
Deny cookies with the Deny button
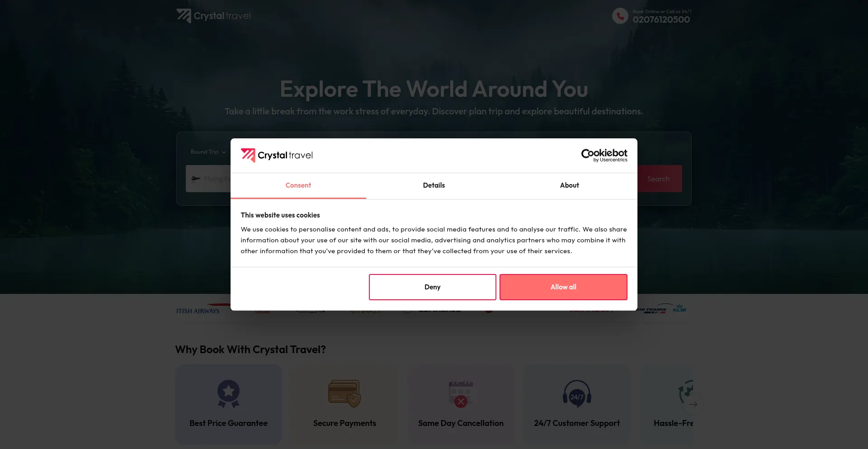coord(433,287)
